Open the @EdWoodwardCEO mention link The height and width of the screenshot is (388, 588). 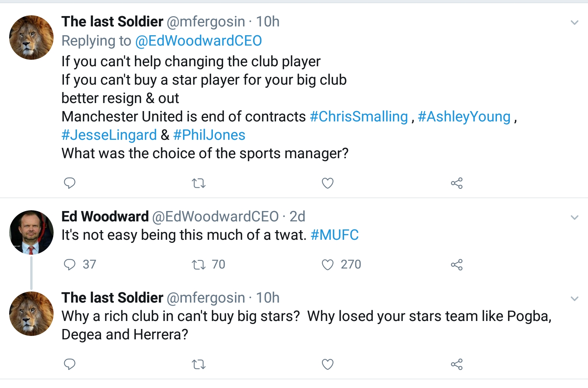[x=198, y=41]
